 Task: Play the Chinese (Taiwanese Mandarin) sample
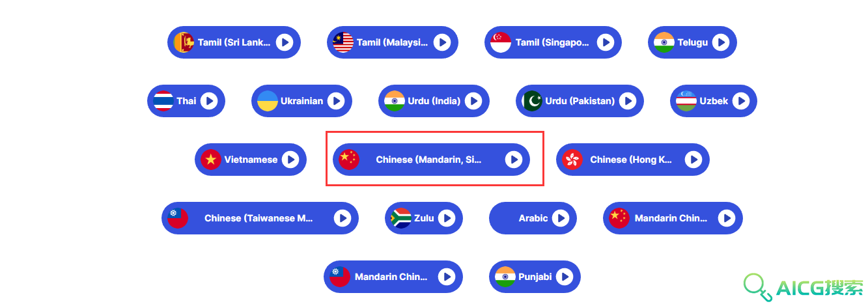[343, 218]
